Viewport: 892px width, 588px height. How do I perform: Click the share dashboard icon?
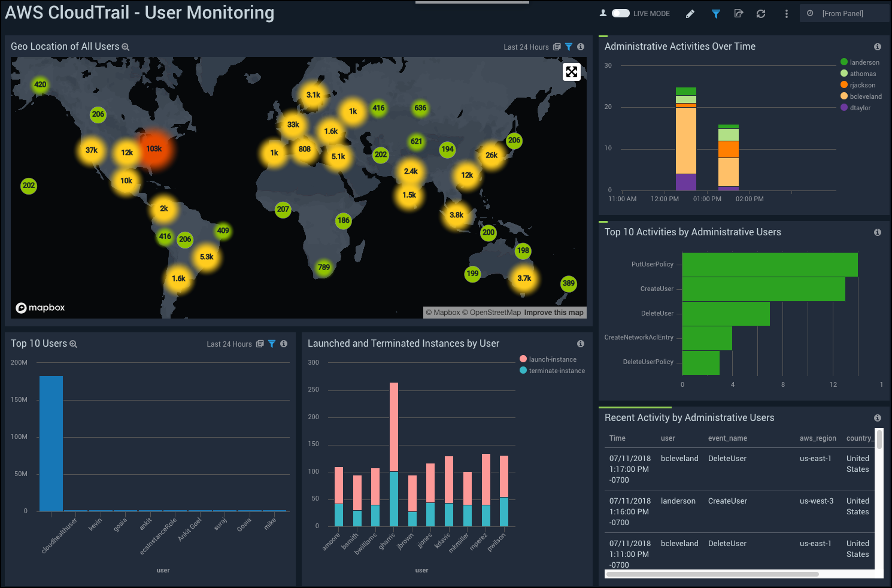pos(738,13)
